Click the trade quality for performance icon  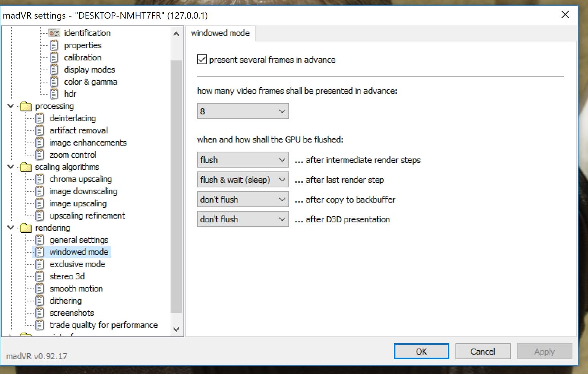40,325
